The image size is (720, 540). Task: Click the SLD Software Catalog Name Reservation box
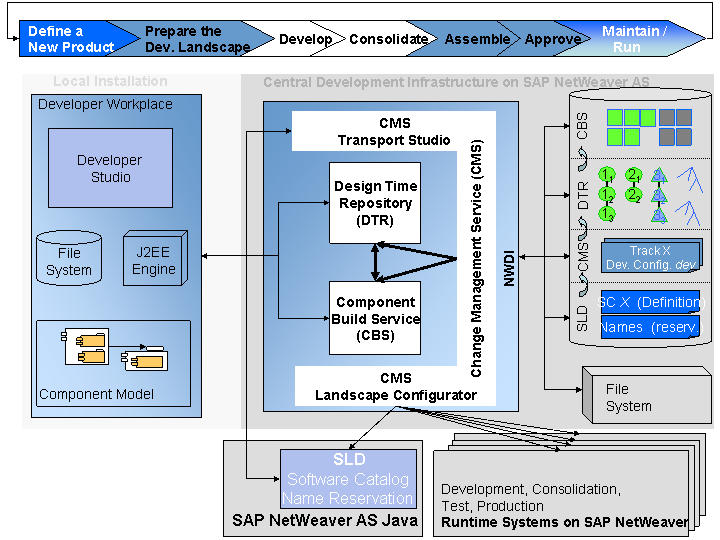(348, 478)
